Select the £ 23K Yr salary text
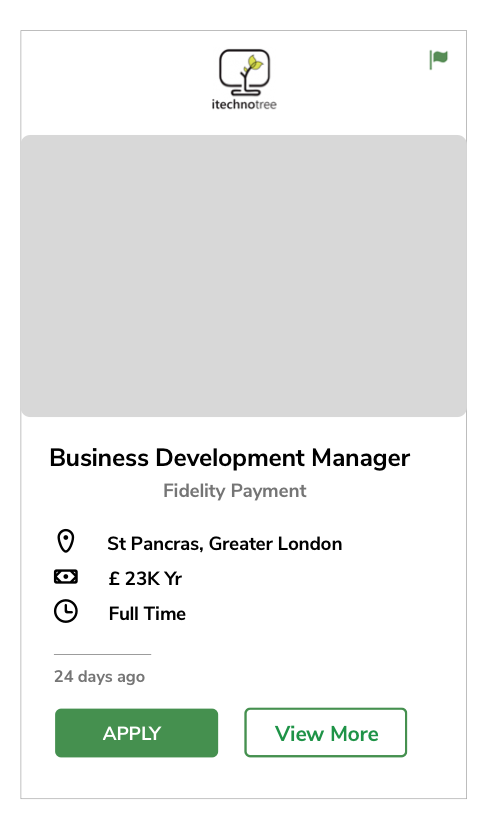Screen dimensions: 492x834 [145, 578]
